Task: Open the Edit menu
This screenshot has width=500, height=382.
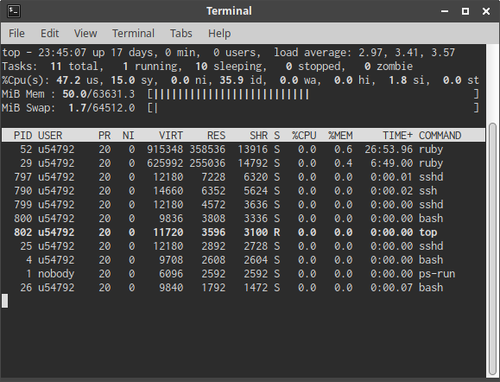Action: [50, 33]
